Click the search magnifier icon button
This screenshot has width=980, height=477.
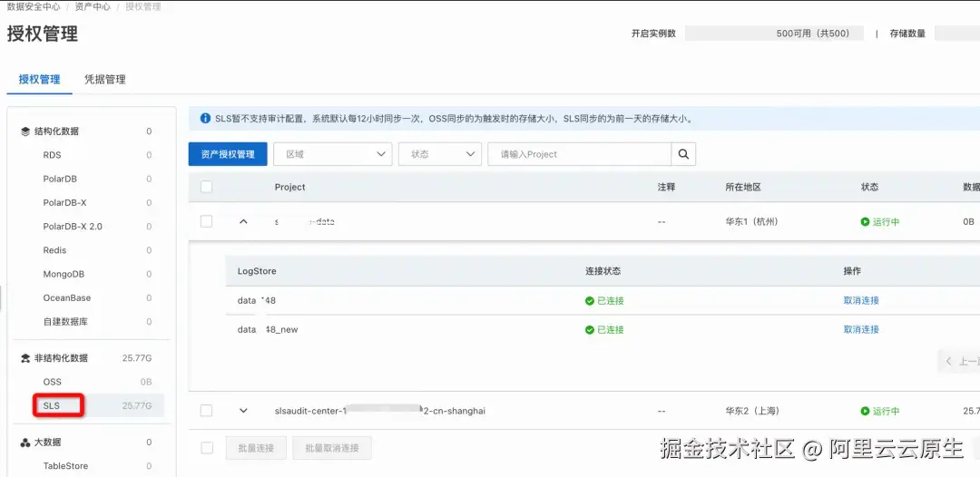coord(683,154)
